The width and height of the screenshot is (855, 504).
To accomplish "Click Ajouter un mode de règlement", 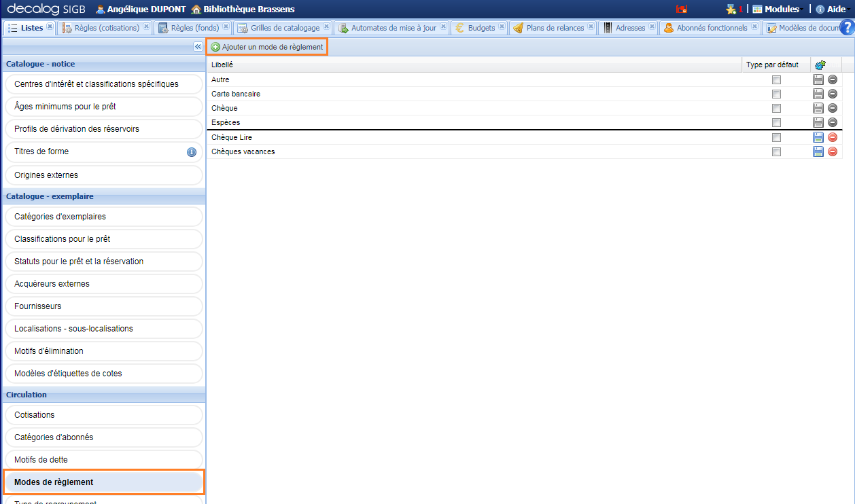I will (x=267, y=47).
